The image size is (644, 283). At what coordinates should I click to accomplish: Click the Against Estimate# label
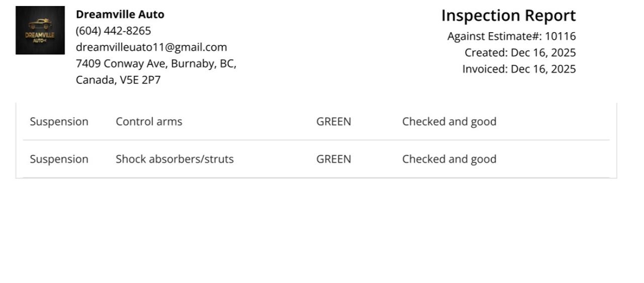tap(494, 36)
